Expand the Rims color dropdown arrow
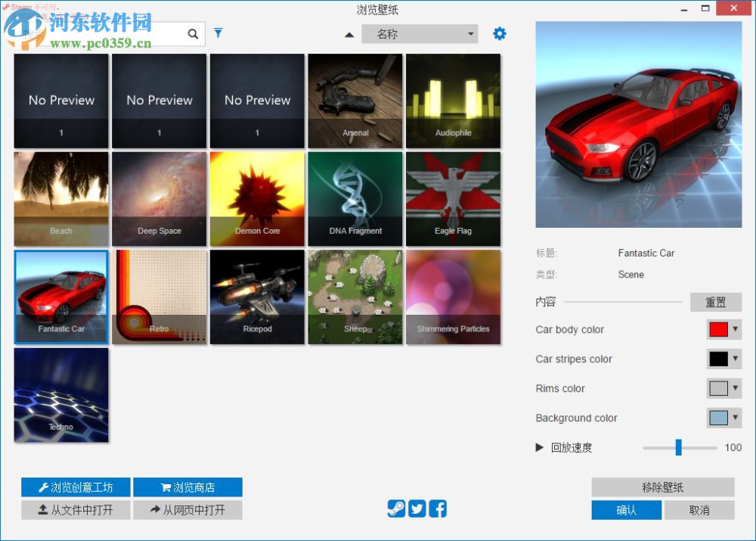 pyautogui.click(x=736, y=388)
